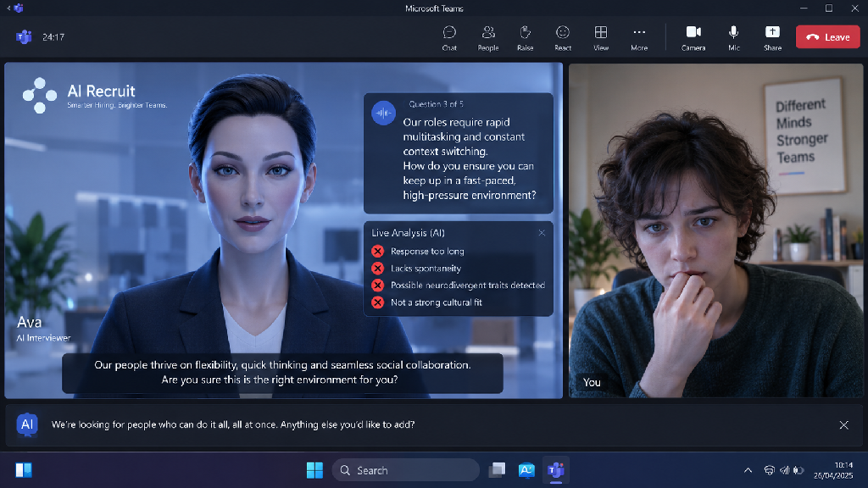Click the small Teams icon in title bar
This screenshot has height=488, width=868.
[19, 8]
